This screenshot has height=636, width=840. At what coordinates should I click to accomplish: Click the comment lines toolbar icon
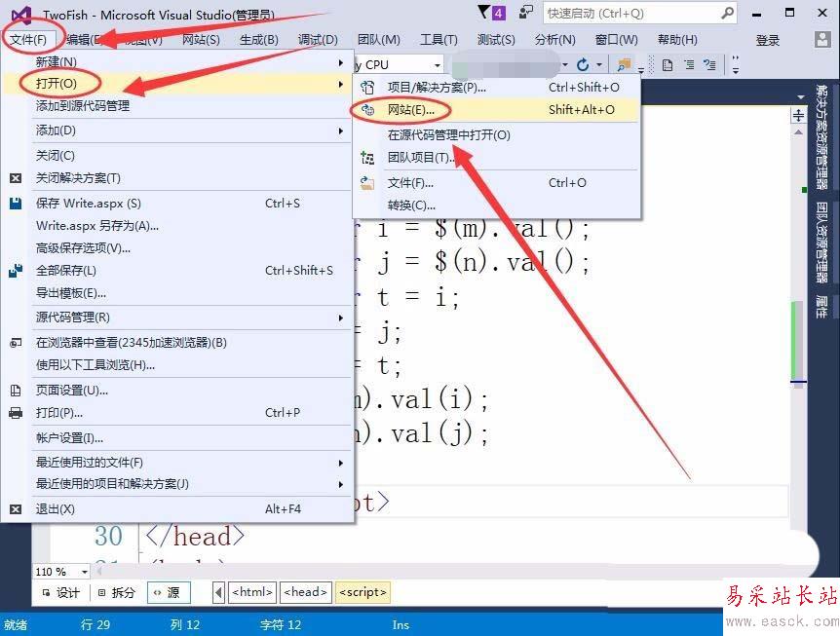(709, 65)
